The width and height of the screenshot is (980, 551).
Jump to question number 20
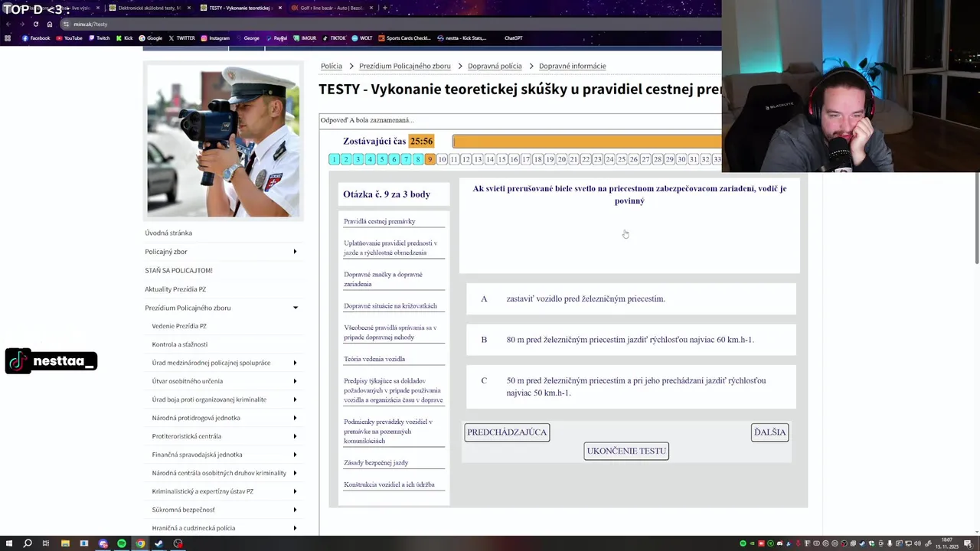point(561,159)
